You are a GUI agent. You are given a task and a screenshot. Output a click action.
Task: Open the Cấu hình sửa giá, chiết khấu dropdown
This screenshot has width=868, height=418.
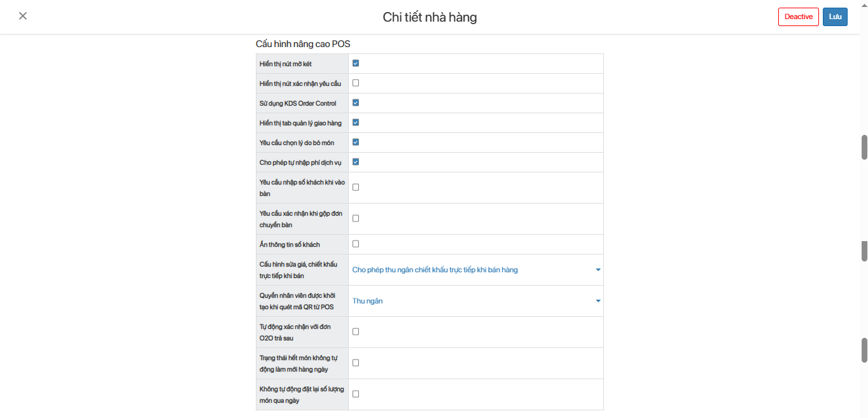pyautogui.click(x=476, y=270)
